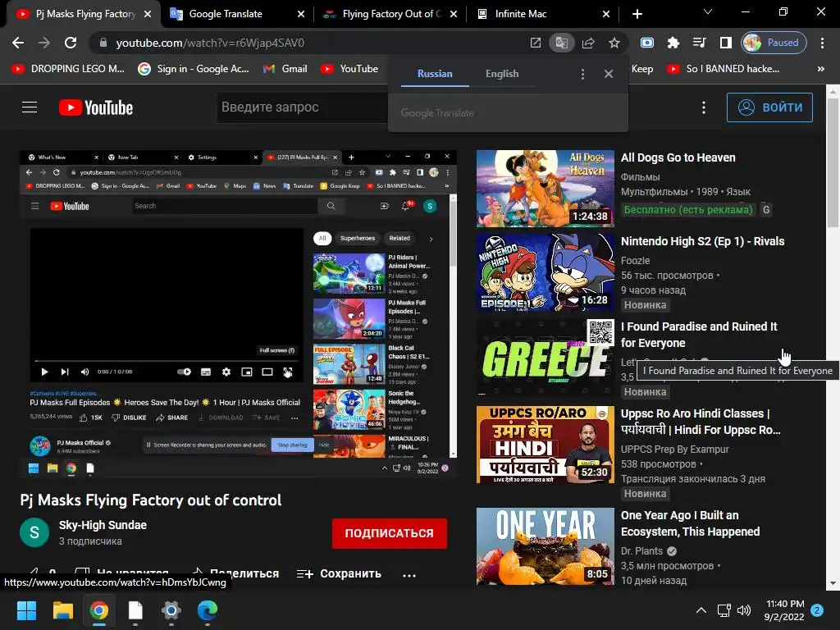Click the Paused profile button
840x630 pixels.
tap(774, 43)
